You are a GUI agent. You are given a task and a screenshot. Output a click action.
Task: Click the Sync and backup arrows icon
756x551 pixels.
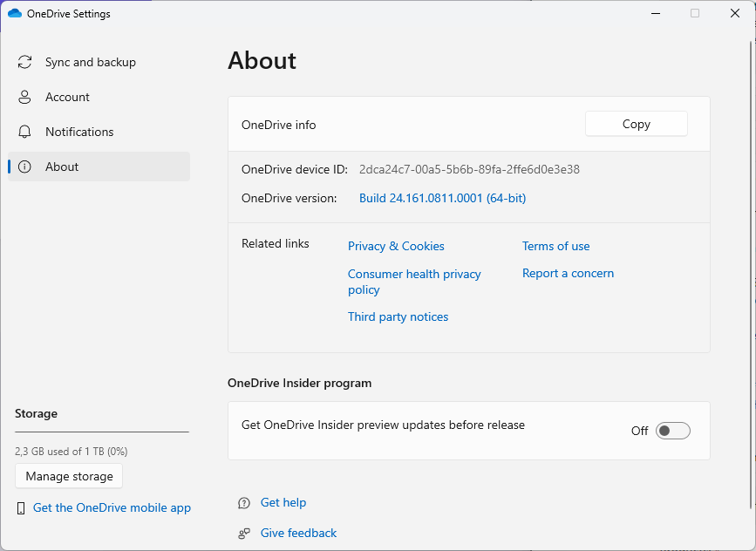(x=25, y=63)
